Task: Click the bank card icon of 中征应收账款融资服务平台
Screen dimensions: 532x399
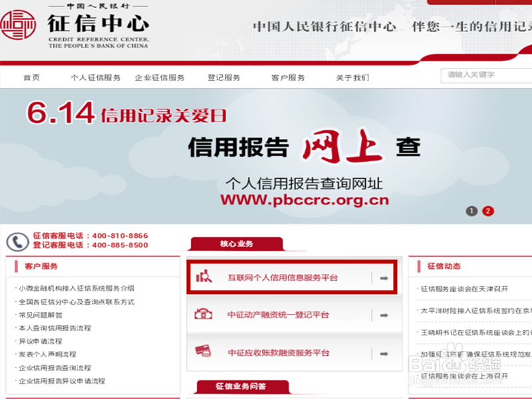Action: (203, 352)
